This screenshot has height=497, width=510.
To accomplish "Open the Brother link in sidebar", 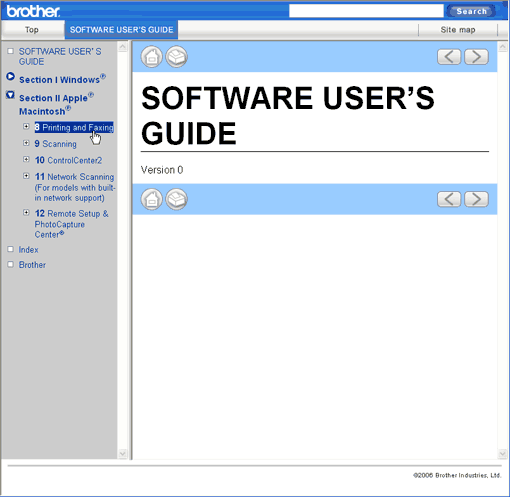I will tap(32, 265).
